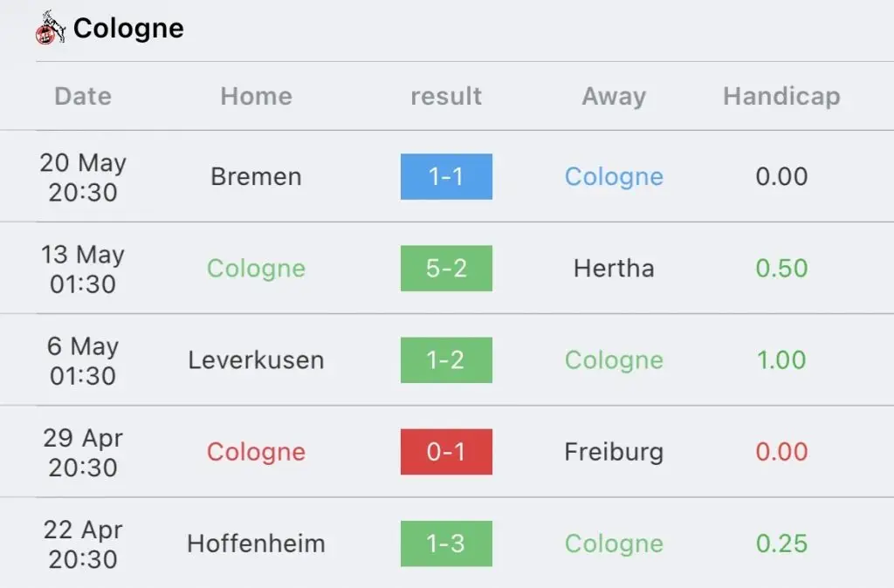Click the Cologne club crest logo
Viewport: 894px width, 588px height.
point(50,27)
